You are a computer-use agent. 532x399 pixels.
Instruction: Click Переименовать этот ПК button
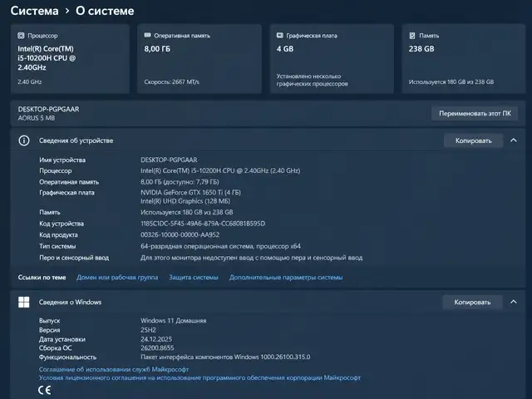point(475,113)
